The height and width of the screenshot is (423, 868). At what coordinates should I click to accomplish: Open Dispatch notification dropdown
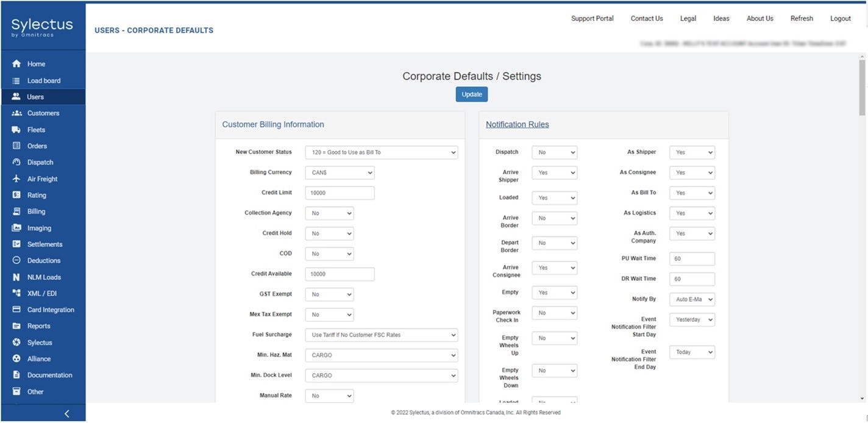[x=555, y=152]
